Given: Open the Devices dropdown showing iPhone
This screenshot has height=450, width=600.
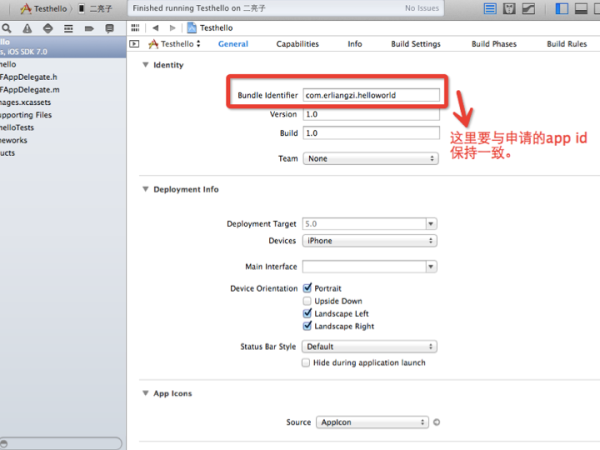Looking at the screenshot, I should (x=370, y=241).
